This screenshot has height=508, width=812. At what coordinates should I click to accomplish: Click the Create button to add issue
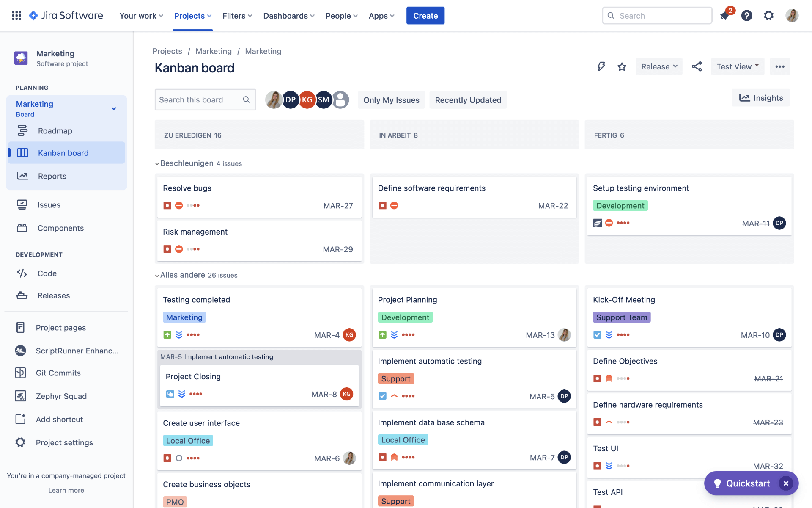pyautogui.click(x=425, y=15)
